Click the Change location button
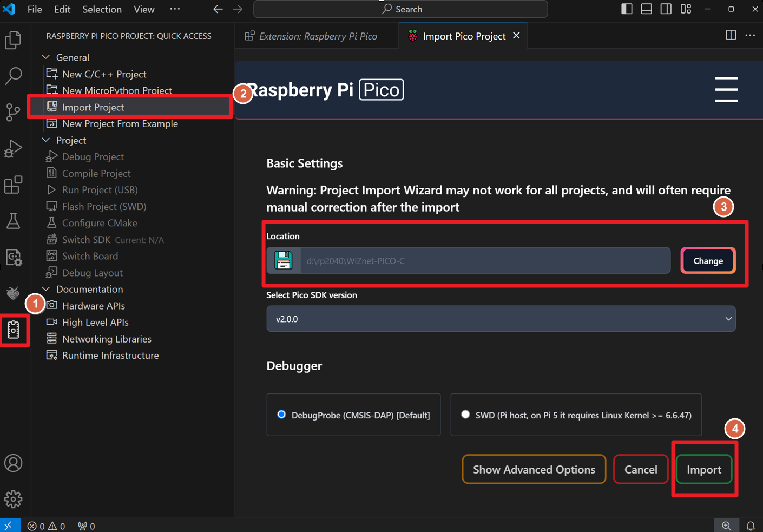The height and width of the screenshot is (532, 763). coord(708,260)
